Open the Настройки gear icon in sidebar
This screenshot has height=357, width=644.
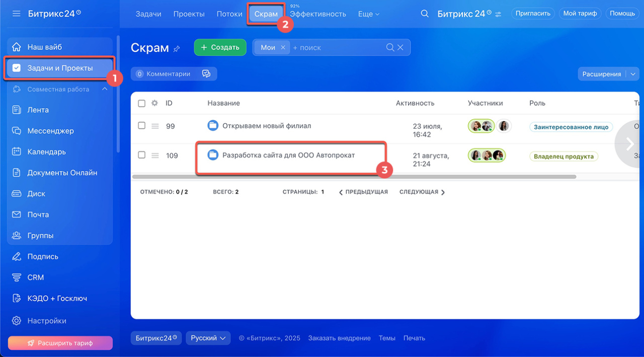[x=17, y=321]
